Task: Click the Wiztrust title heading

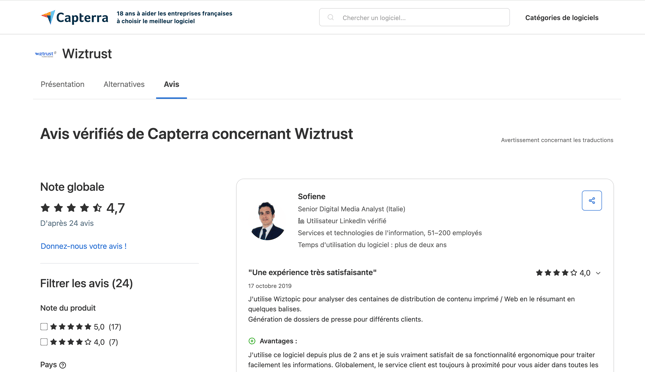Action: pos(87,53)
